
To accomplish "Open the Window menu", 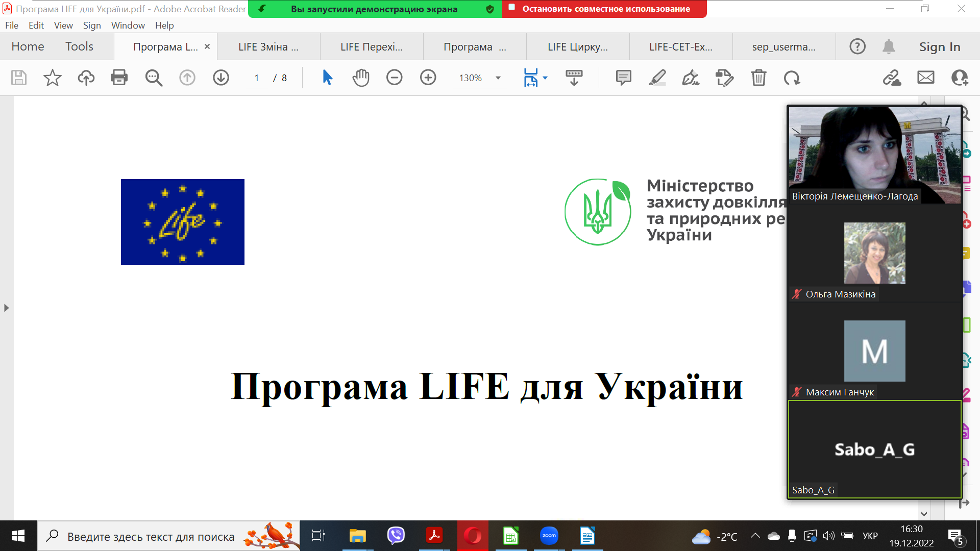I will pyautogui.click(x=128, y=25).
